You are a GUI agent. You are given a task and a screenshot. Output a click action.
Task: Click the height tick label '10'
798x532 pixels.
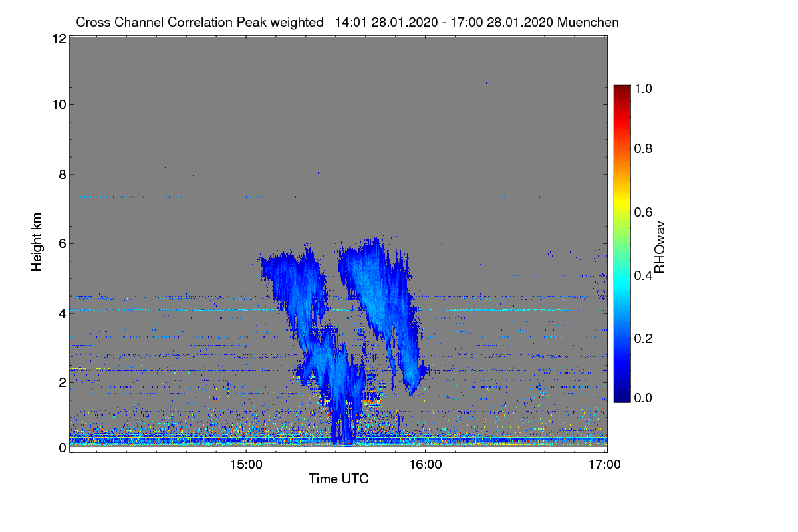pyautogui.click(x=59, y=104)
